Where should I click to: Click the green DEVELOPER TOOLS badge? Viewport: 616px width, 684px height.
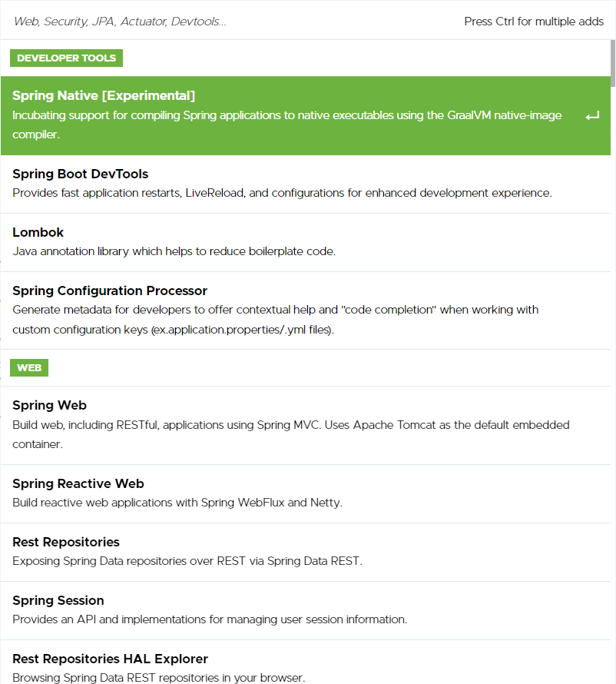(x=66, y=58)
